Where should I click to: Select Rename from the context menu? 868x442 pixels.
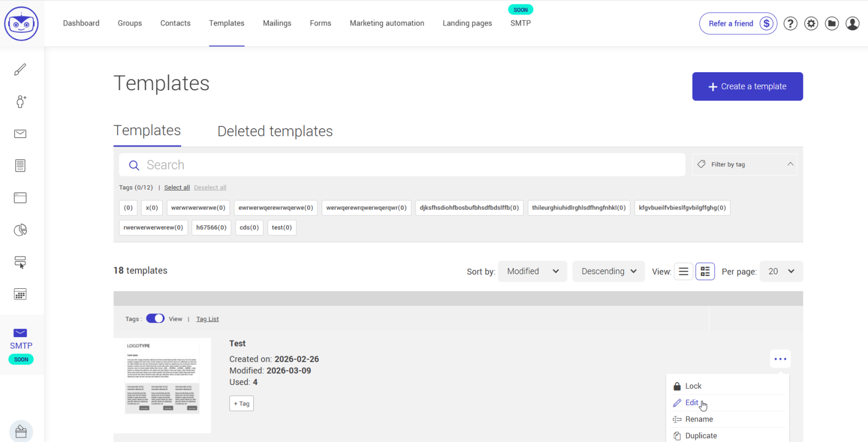pyautogui.click(x=699, y=419)
